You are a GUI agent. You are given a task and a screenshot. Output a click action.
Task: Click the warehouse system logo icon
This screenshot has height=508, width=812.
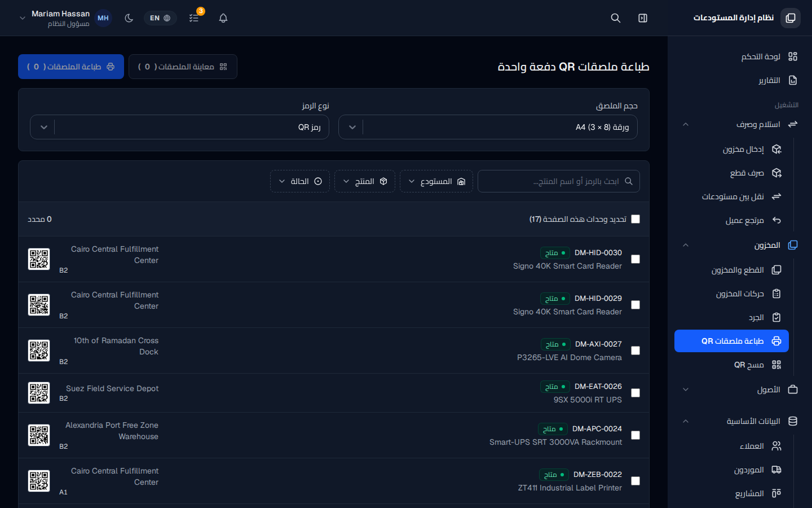coord(791,18)
